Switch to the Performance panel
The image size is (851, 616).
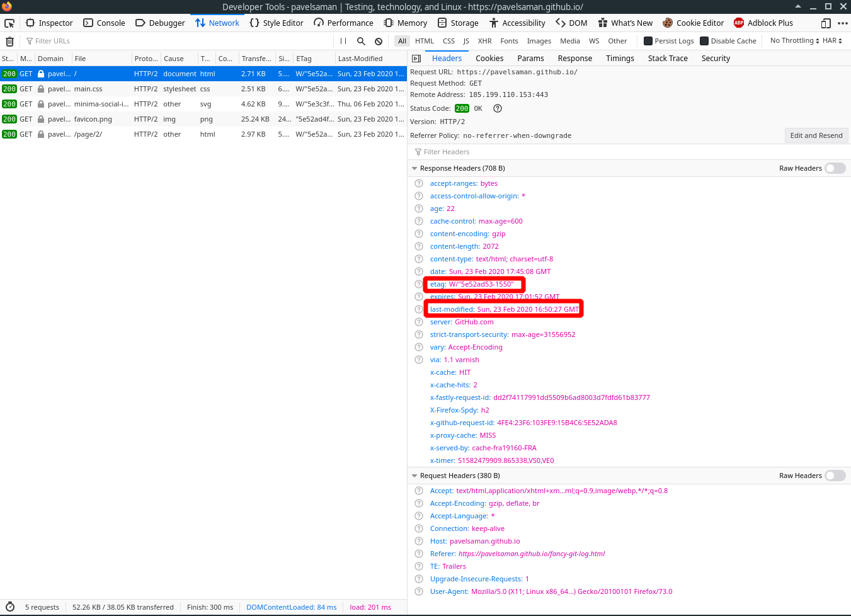tap(343, 23)
